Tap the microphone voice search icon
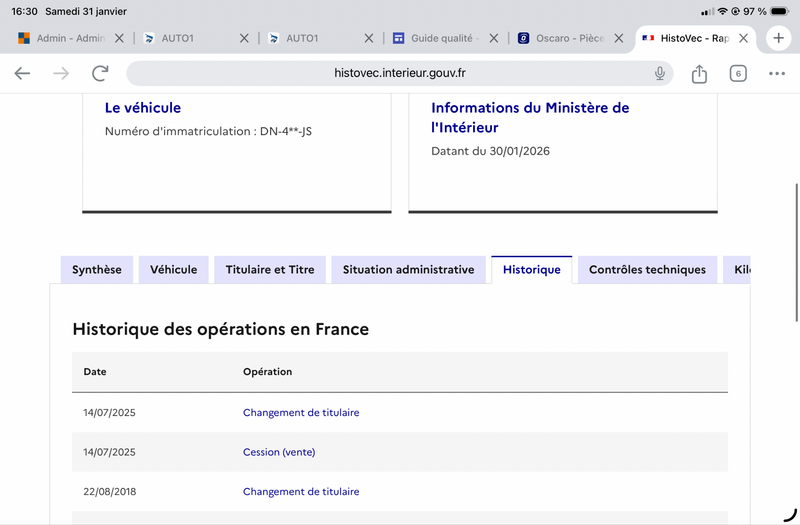Viewport: 800px width, 525px height. [660, 73]
